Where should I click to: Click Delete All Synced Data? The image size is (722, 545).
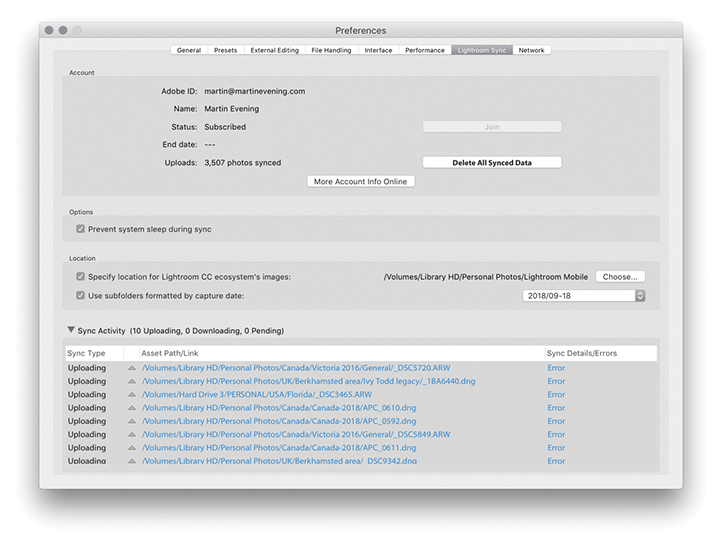tap(492, 162)
